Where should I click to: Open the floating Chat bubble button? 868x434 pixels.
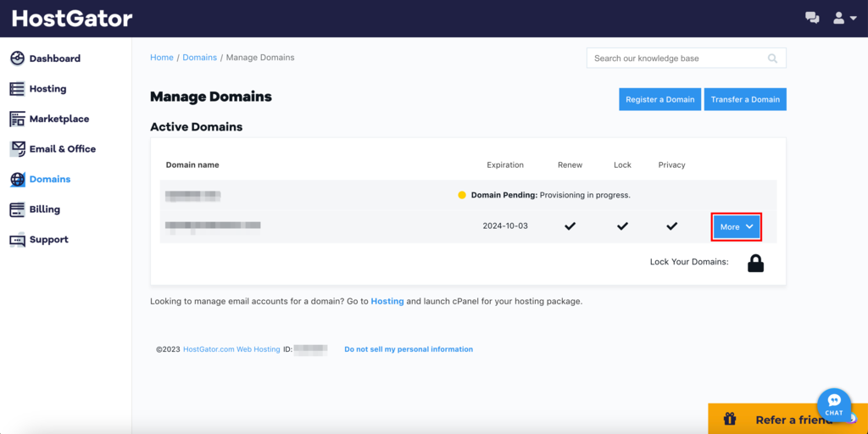click(833, 404)
